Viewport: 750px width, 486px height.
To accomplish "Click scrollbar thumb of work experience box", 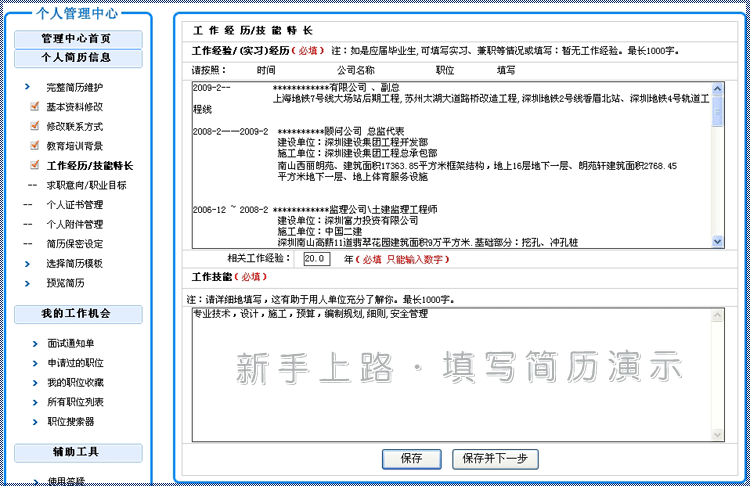I will click(x=717, y=111).
